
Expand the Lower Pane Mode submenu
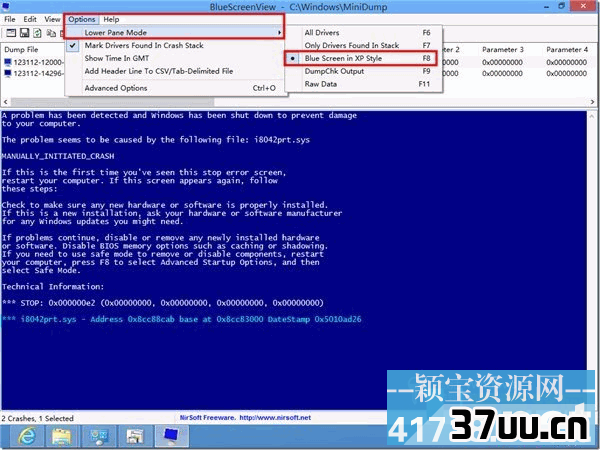[174, 33]
